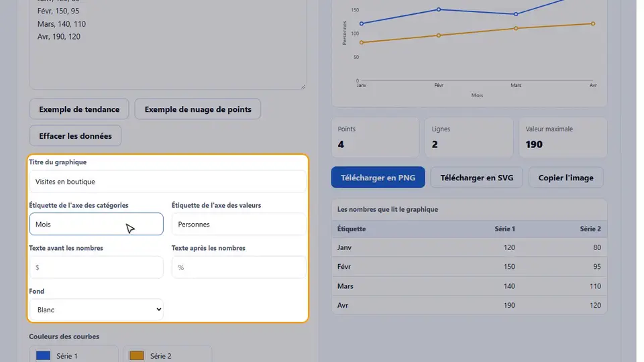Click the data line 'Mars, 140, 110'

(62, 24)
